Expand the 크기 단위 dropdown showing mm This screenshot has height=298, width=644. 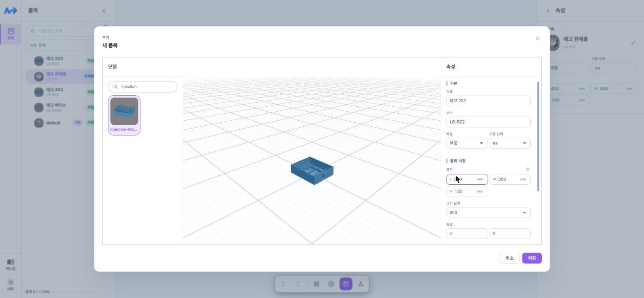tap(488, 213)
